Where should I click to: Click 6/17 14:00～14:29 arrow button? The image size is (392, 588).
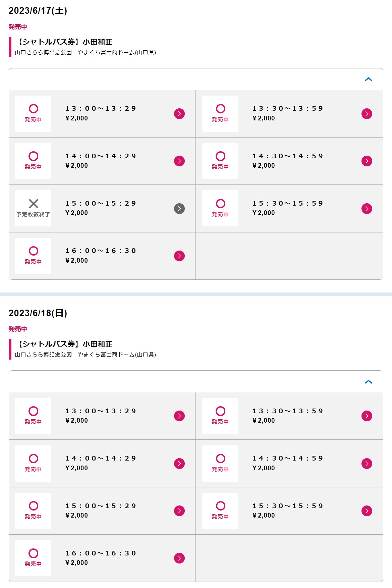(179, 161)
